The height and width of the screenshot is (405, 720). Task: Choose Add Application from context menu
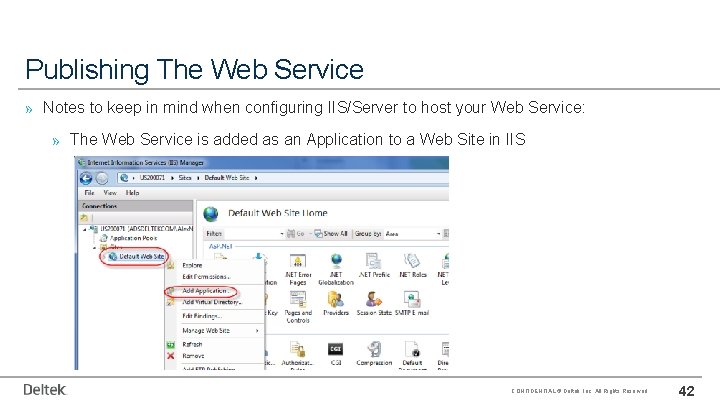[x=205, y=291]
